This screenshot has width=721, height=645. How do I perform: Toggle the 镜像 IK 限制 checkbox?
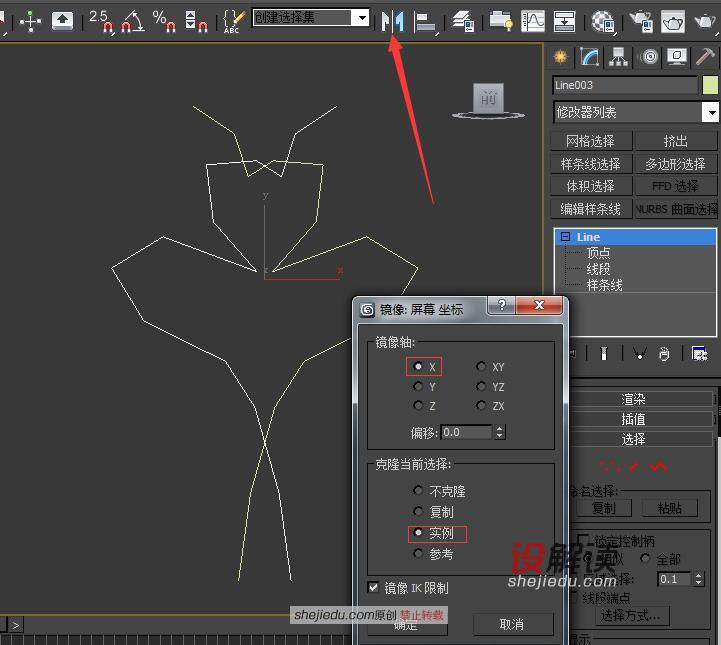click(374, 588)
